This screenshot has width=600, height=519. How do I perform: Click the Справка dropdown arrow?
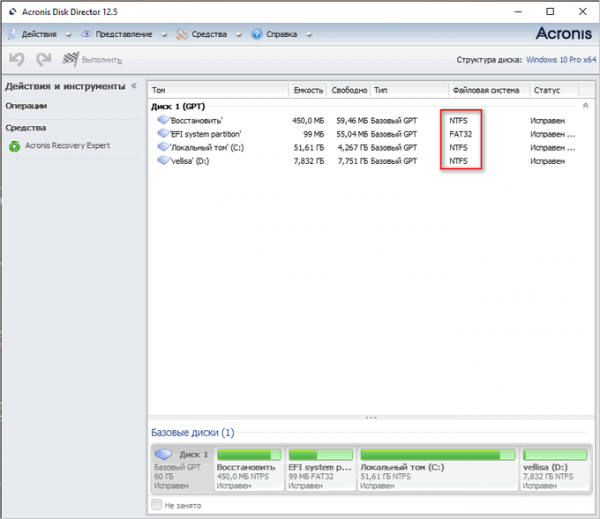308,35
